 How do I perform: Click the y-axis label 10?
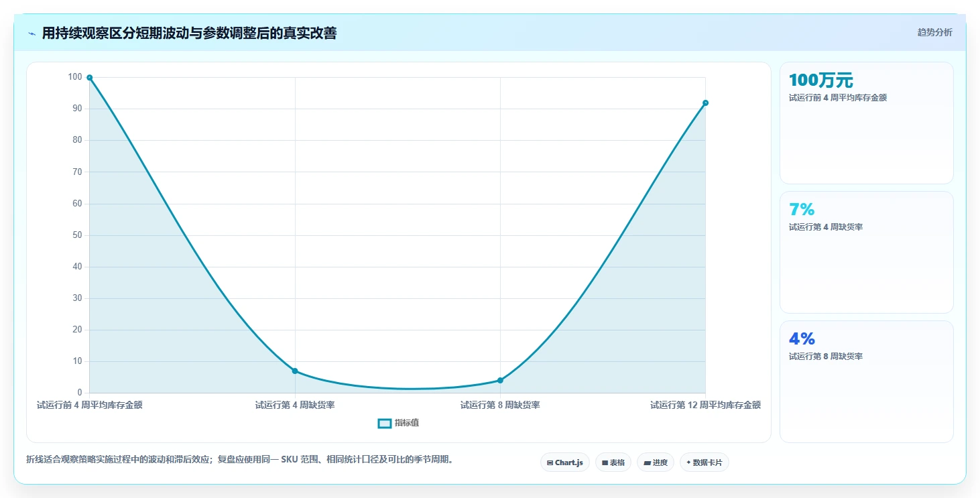click(x=77, y=361)
